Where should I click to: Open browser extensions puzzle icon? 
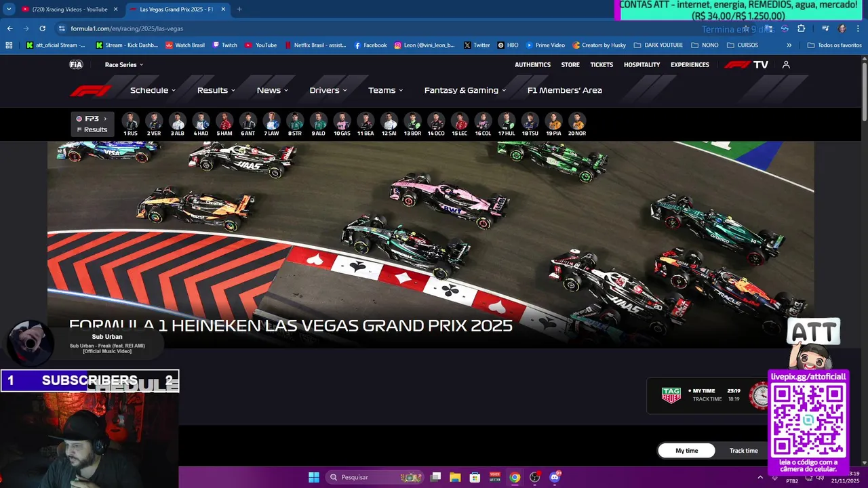point(801,28)
